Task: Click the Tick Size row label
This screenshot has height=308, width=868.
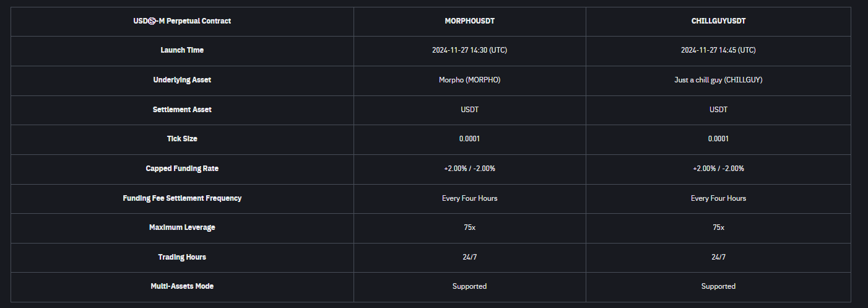Action: tap(182, 139)
